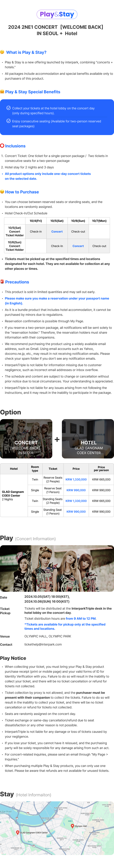Click the KRW 1,330,000 Reserve Seats price
Screen dimensions: 114x868
point(76,479)
